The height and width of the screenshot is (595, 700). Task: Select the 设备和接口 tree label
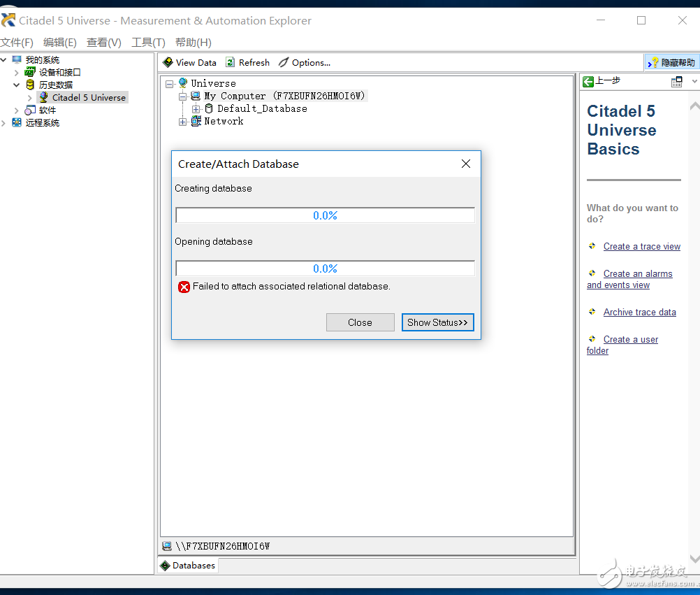click(x=60, y=72)
